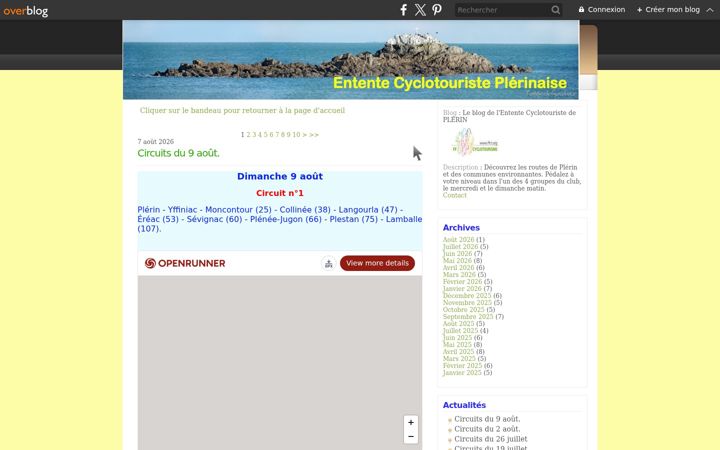The height and width of the screenshot is (450, 720).
Task: Open article Circuits du 9 août
Action: click(178, 153)
